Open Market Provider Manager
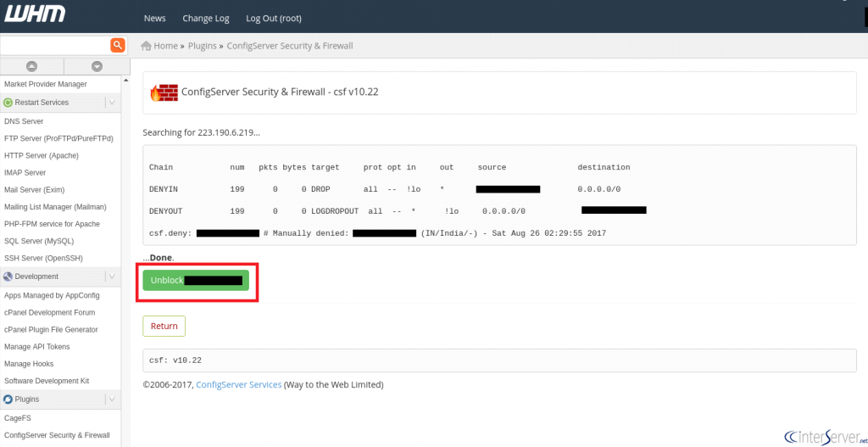Viewport: 868px width, 447px height. click(x=46, y=84)
